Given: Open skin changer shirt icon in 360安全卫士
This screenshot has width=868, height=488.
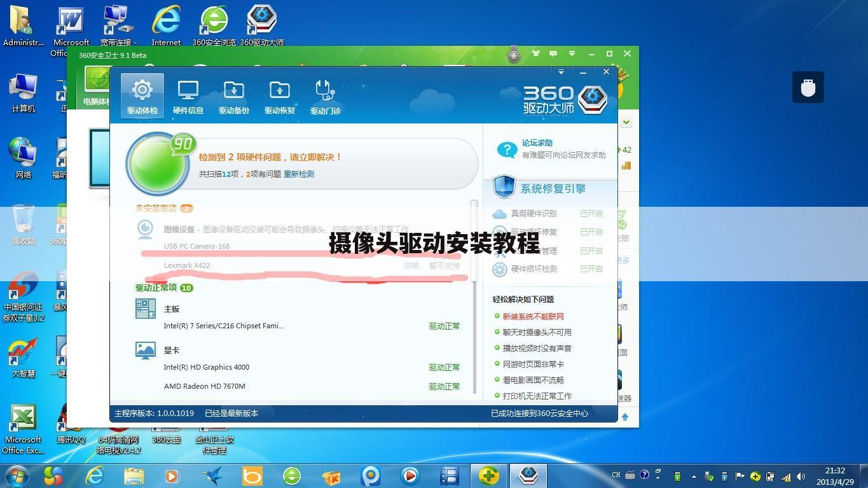Looking at the screenshot, I should tap(535, 53).
